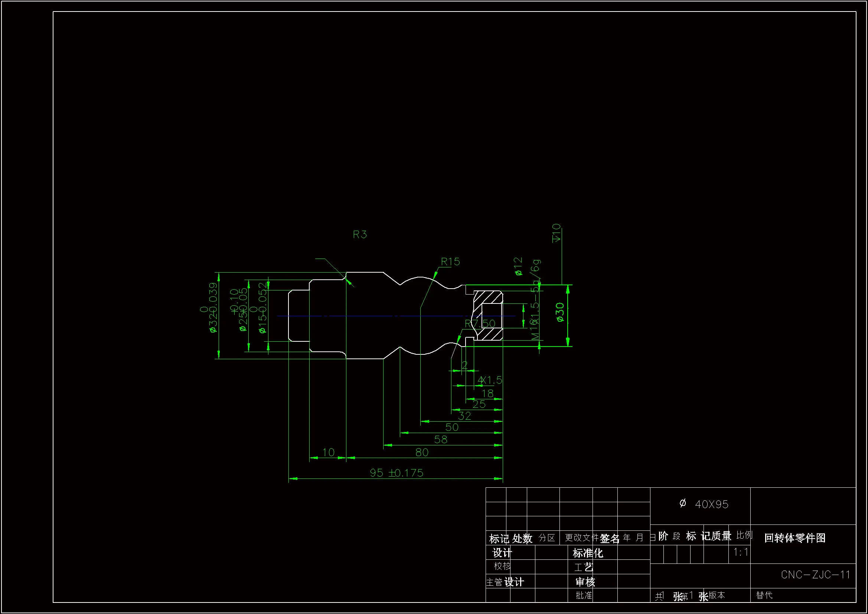Click the 批准 label in title block
Viewport: 868px width, 614px height.
tap(584, 595)
